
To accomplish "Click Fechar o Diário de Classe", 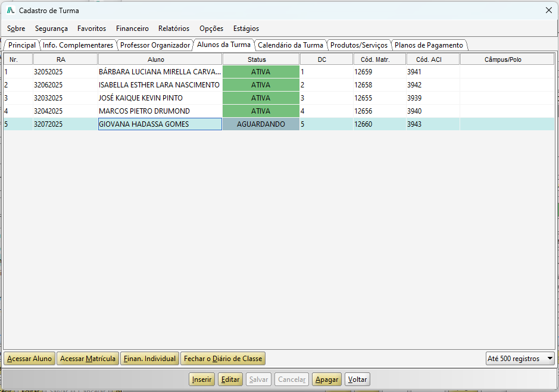I will point(223,359).
